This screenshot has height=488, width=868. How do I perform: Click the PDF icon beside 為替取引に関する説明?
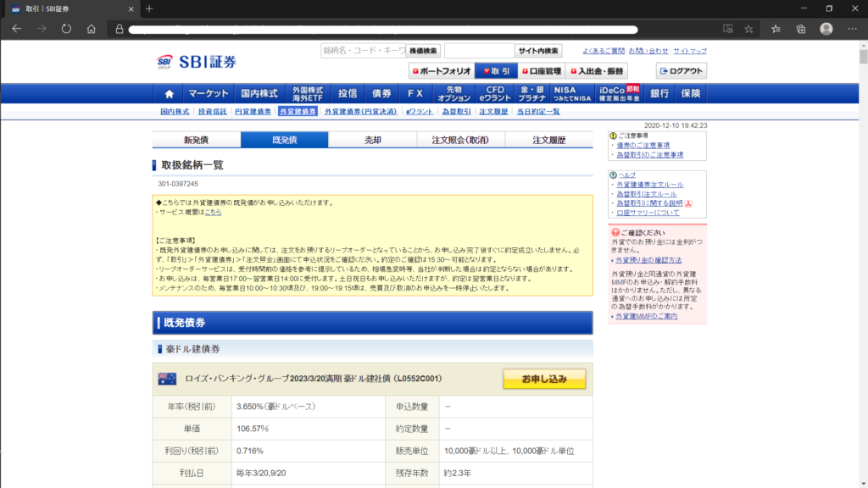coord(689,203)
